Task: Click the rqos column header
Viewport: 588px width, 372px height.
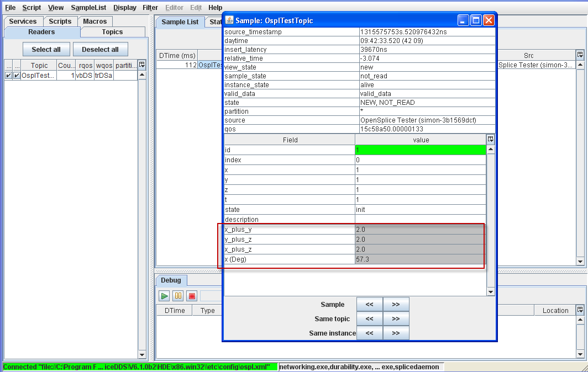Action: pyautogui.click(x=85, y=65)
